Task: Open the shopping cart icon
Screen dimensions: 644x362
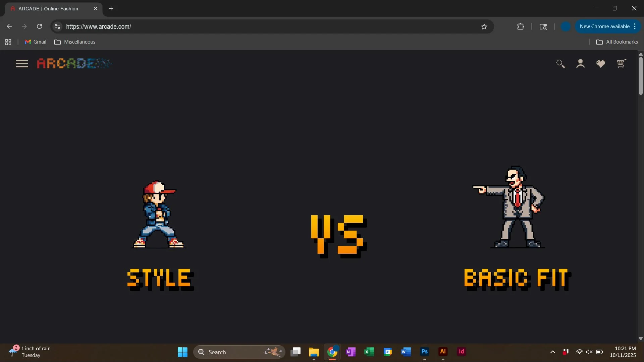Action: [621, 64]
